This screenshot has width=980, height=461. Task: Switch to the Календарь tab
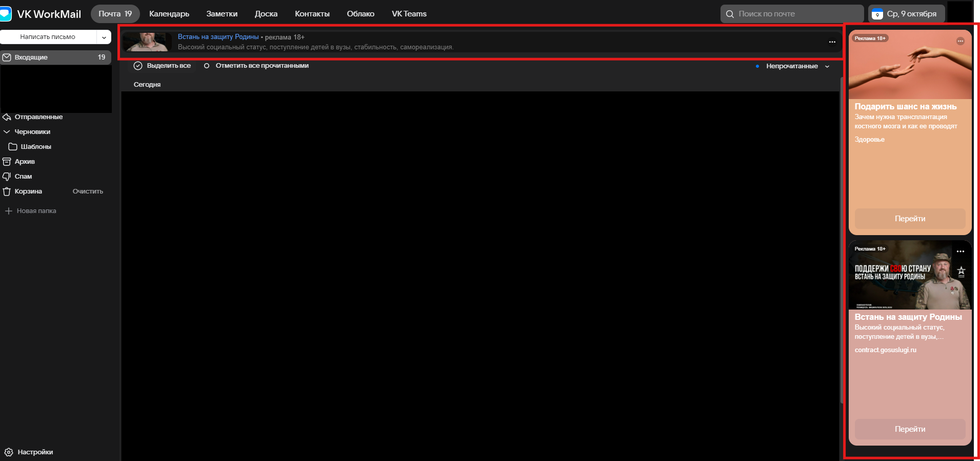point(169,14)
